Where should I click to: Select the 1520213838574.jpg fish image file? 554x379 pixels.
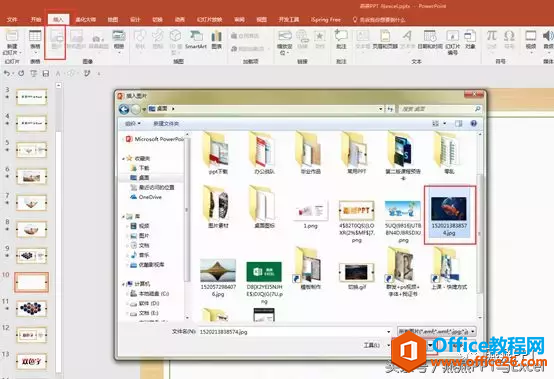pos(449,215)
